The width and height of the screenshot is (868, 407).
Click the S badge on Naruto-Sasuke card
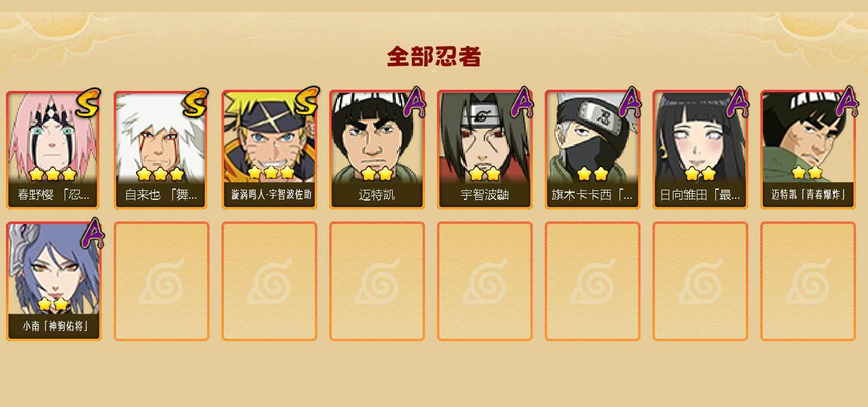306,101
